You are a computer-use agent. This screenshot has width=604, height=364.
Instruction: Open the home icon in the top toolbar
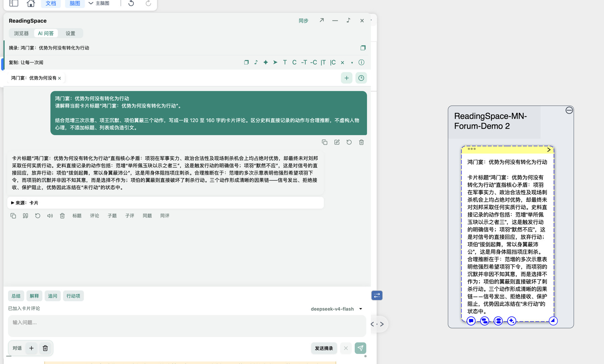point(31,3)
